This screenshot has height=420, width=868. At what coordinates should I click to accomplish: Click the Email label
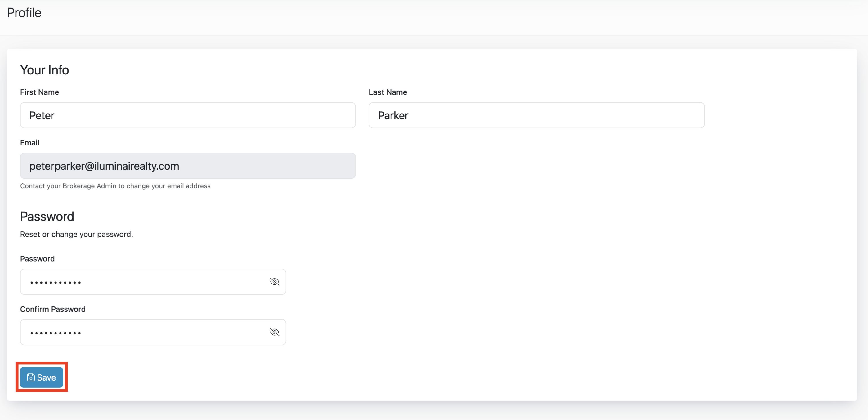pyautogui.click(x=30, y=143)
